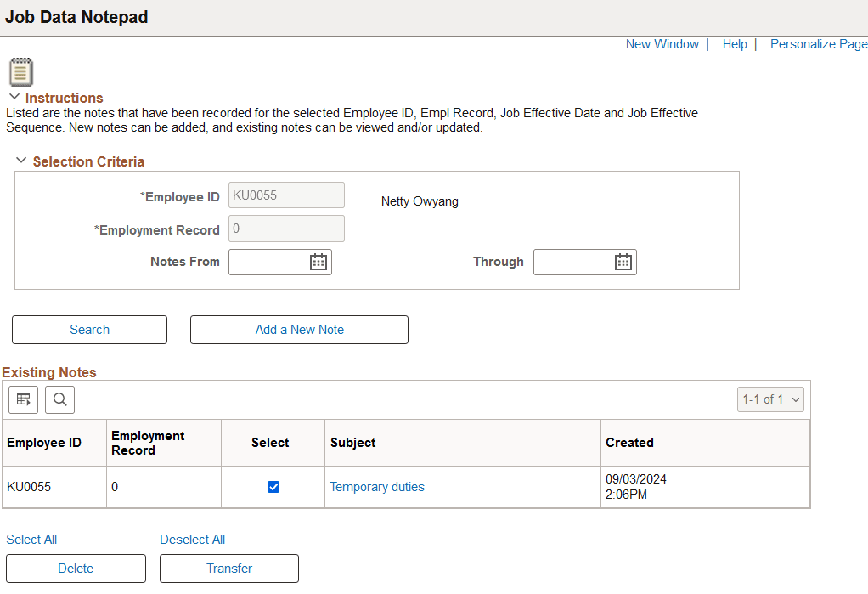Collapse the Selection Criteria section
Viewport: 868px width, 594px height.
(20, 161)
